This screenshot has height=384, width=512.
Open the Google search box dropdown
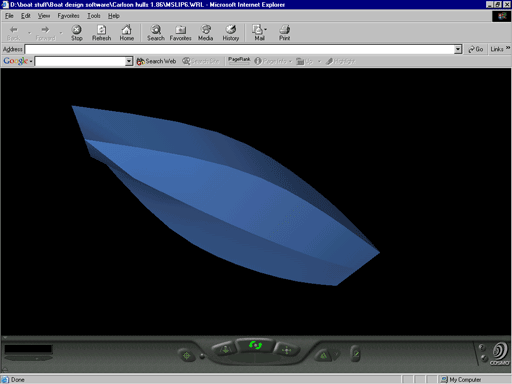129,61
